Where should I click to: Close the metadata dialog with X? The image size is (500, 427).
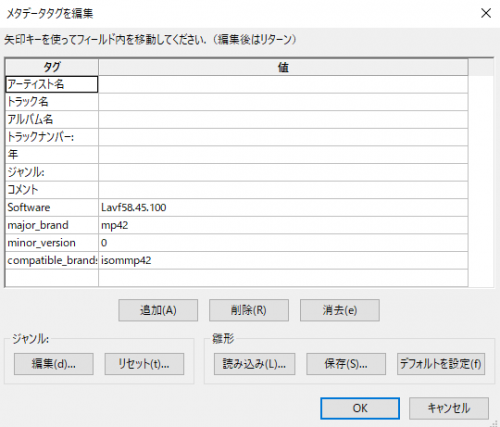tap(486, 13)
